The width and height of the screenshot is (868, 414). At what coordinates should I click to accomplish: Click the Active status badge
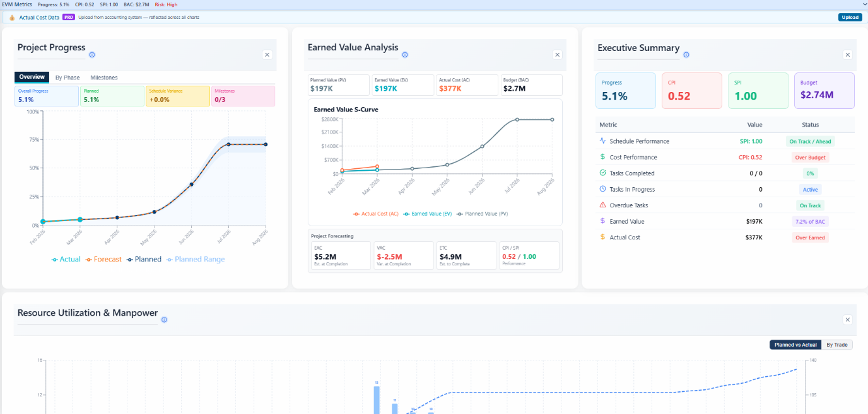[x=811, y=190]
